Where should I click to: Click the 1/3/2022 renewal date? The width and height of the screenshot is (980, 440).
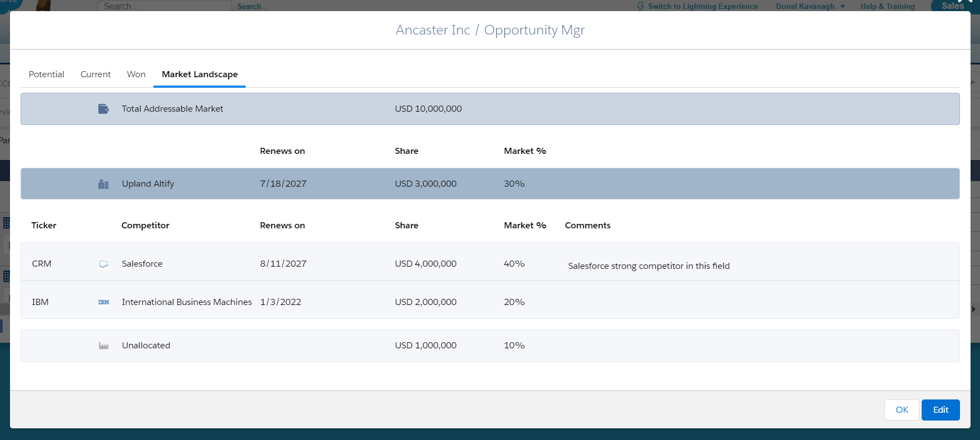point(281,302)
